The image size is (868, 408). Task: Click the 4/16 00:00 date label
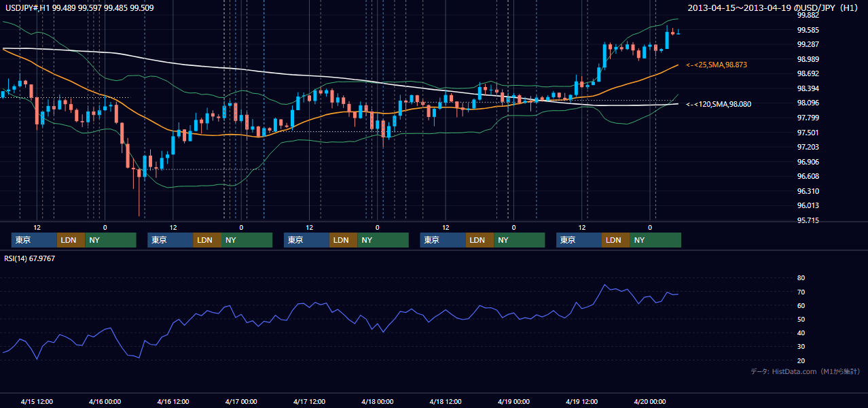click(105, 402)
